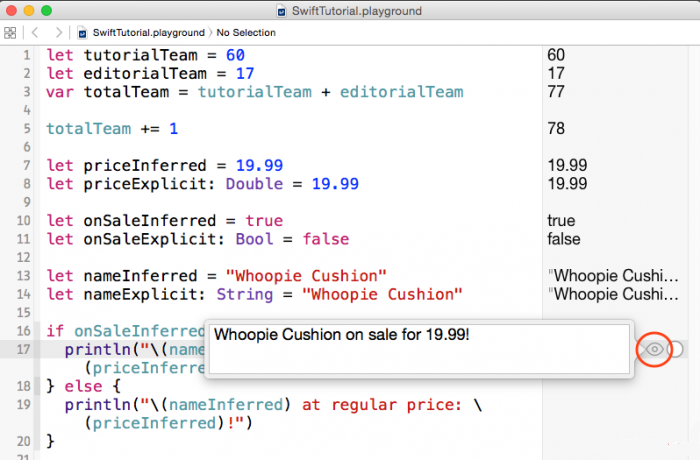Viewport: 700px width, 460px height.
Task: Click the playground file icon in jump bar
Action: [84, 33]
